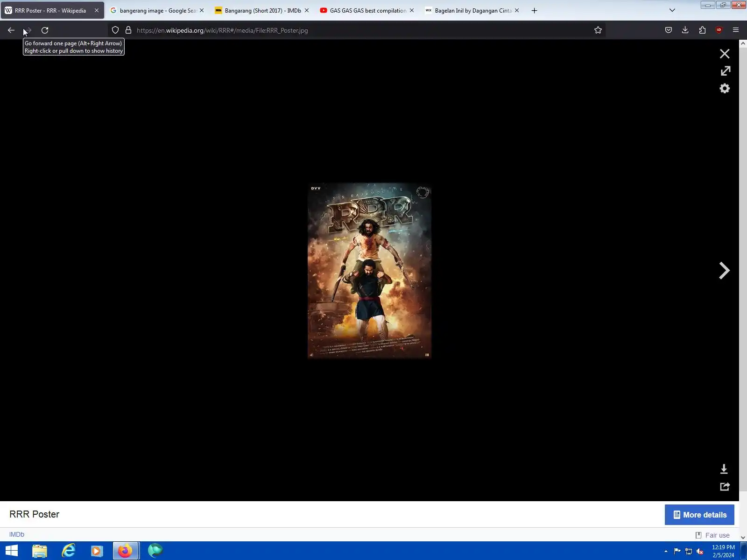Viewport: 747px width, 560px height.
Task: Expand the list all tabs dropdown
Action: (x=672, y=10)
